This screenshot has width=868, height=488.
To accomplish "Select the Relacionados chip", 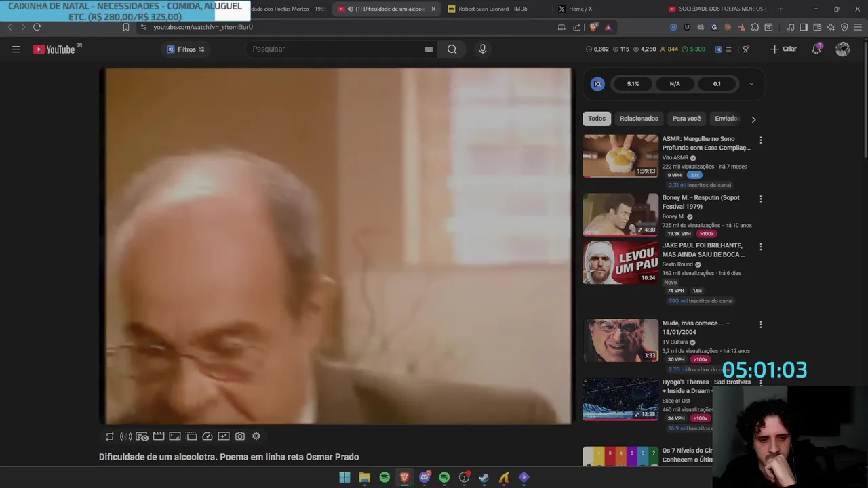I will (x=639, y=119).
